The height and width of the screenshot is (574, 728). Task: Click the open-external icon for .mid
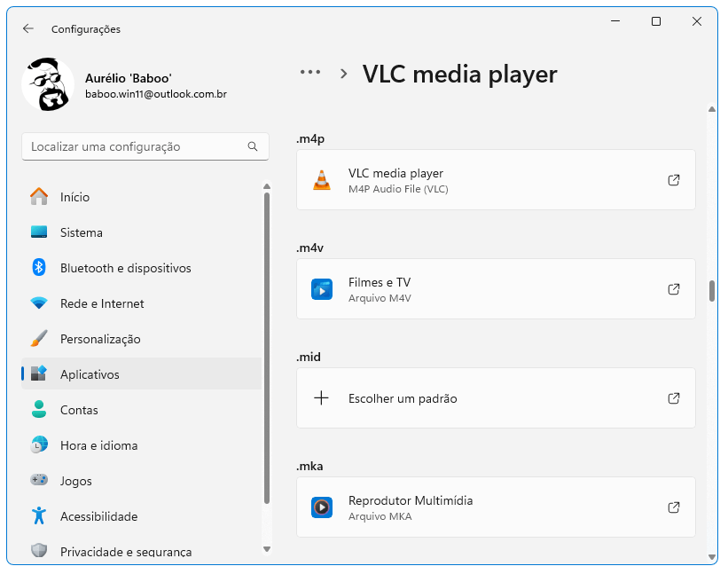pos(674,398)
